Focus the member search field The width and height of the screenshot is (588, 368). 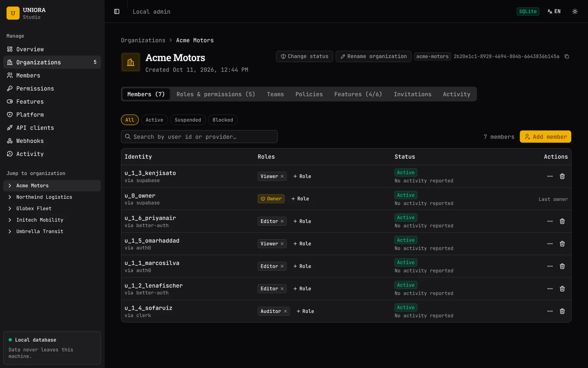point(199,137)
